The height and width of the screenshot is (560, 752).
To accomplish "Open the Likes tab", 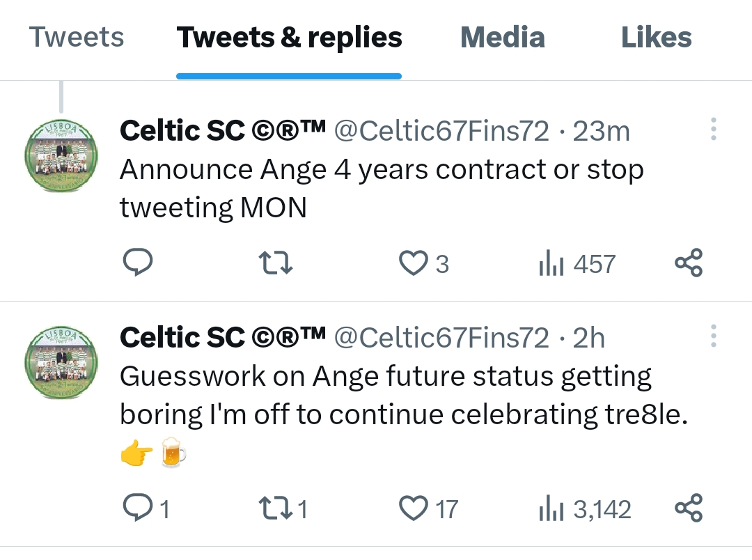I will tap(656, 37).
